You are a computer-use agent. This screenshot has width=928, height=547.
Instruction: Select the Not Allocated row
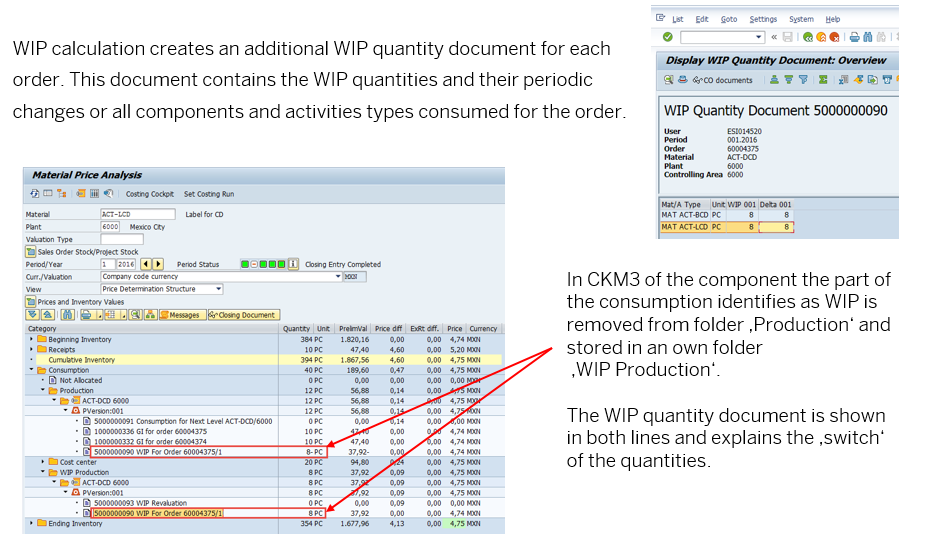[x=263, y=380]
